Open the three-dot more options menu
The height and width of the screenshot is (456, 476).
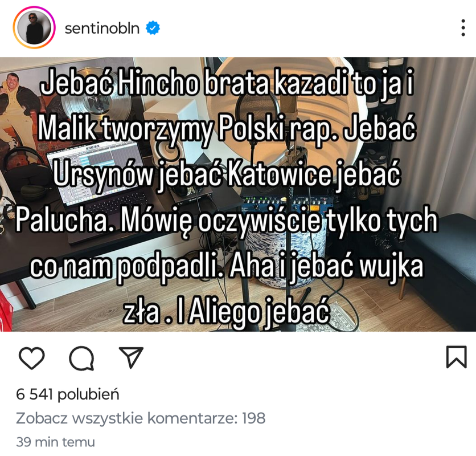pyautogui.click(x=463, y=28)
